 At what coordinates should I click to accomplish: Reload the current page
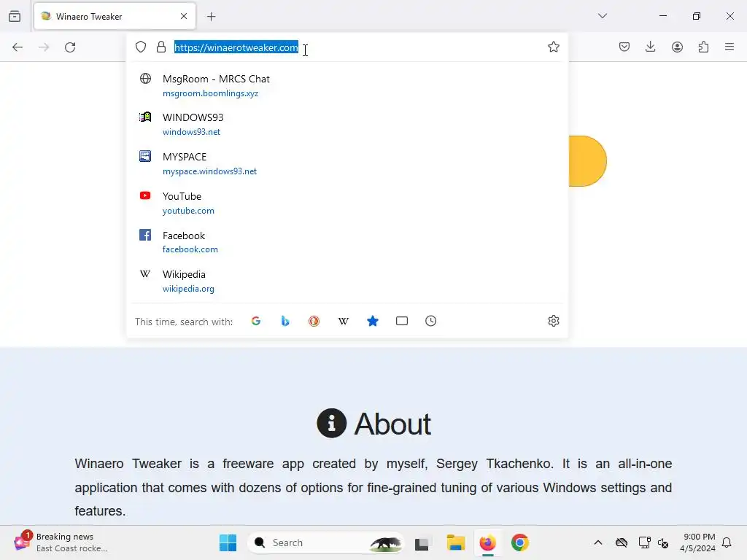pyautogui.click(x=71, y=47)
